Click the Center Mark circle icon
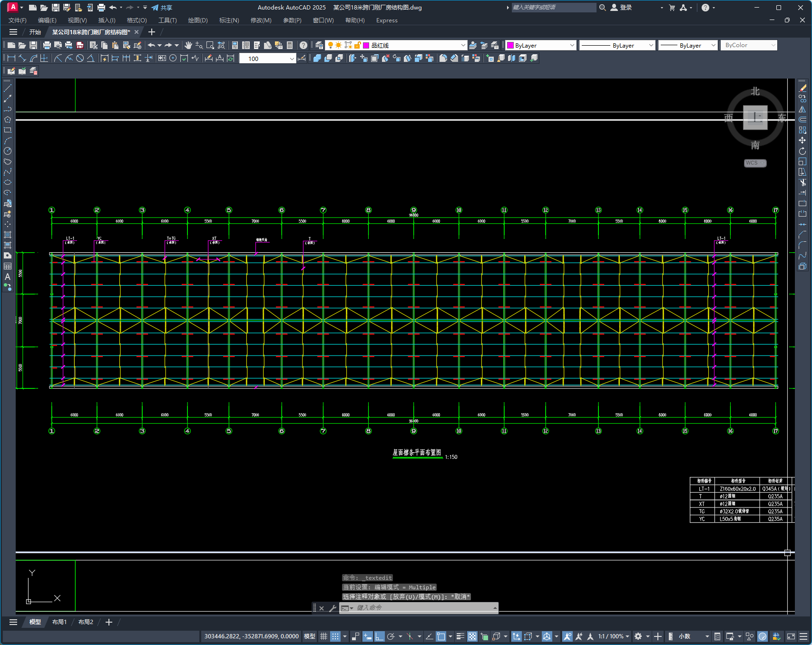 pyautogui.click(x=173, y=58)
